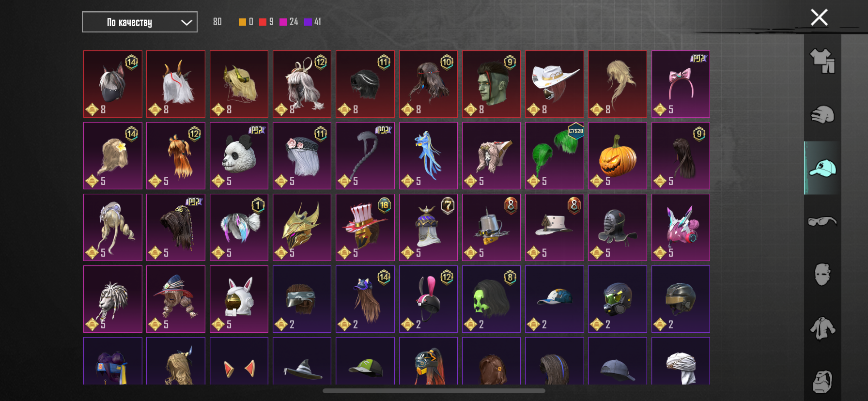The image size is (868, 401).
Task: Select the helmet category in sidebar
Action: (822, 115)
